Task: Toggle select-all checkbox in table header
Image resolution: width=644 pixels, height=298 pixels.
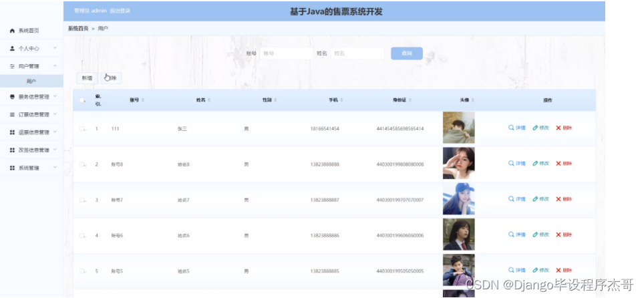Action: (x=82, y=100)
